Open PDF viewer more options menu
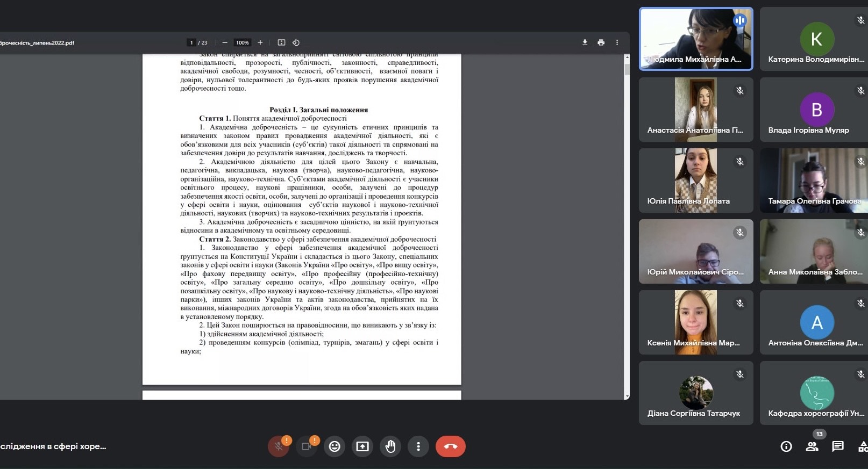 (617, 42)
